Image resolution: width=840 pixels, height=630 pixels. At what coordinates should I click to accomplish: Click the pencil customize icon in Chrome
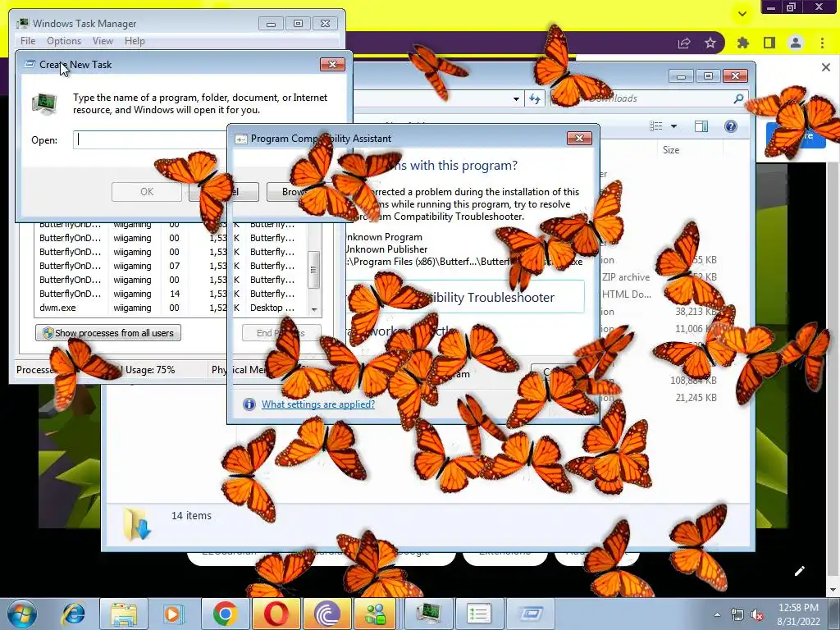tap(799, 571)
